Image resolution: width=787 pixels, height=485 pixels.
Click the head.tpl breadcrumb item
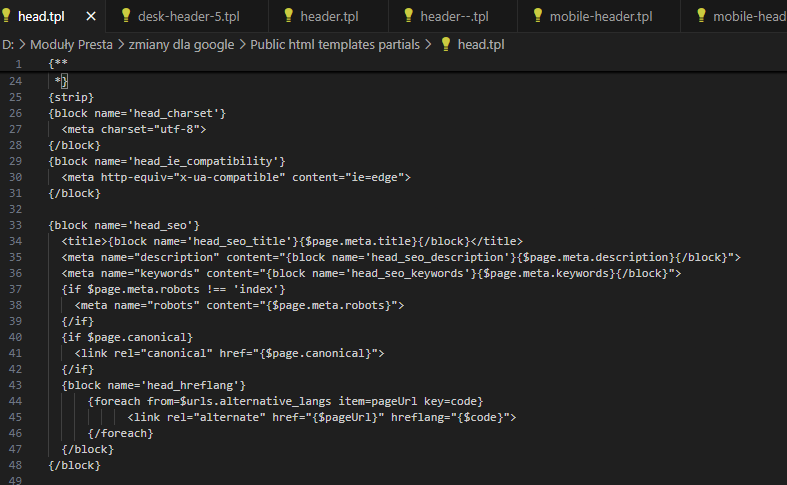(x=481, y=45)
